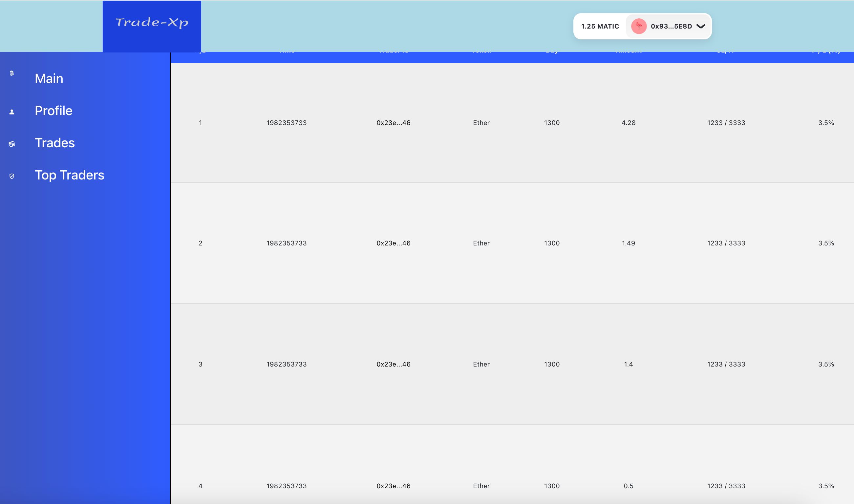The image size is (854, 504).
Task: Click buy price 1300 in row 2
Action: pyautogui.click(x=552, y=243)
